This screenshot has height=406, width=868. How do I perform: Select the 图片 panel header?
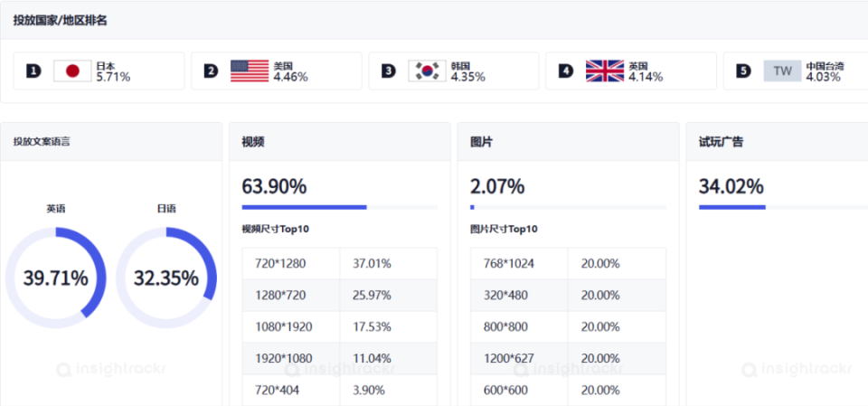pyautogui.click(x=482, y=142)
